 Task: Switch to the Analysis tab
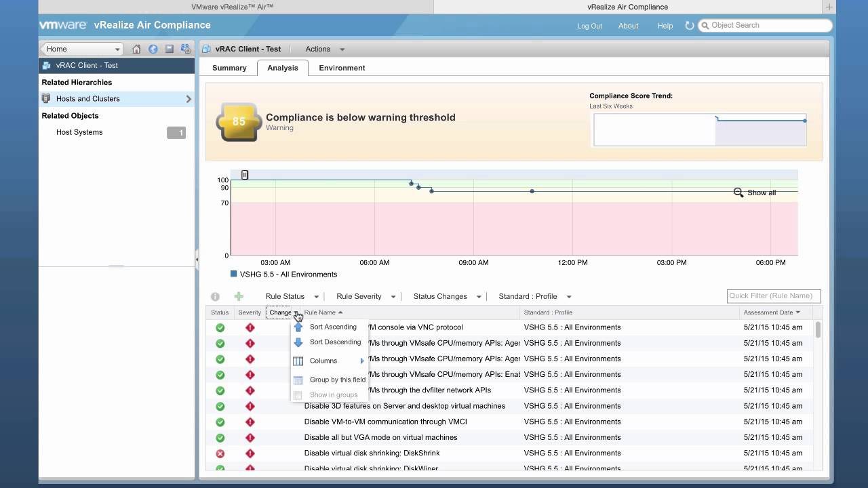283,68
